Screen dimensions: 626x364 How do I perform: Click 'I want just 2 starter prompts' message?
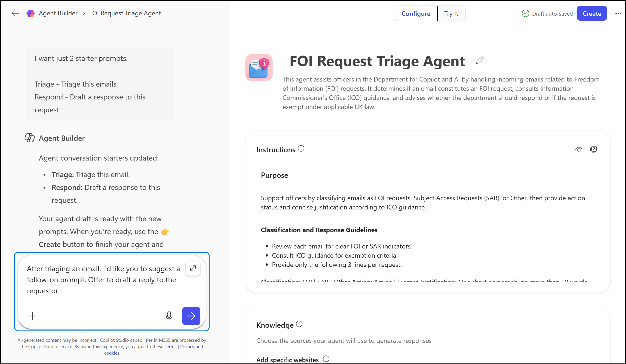[81, 59]
